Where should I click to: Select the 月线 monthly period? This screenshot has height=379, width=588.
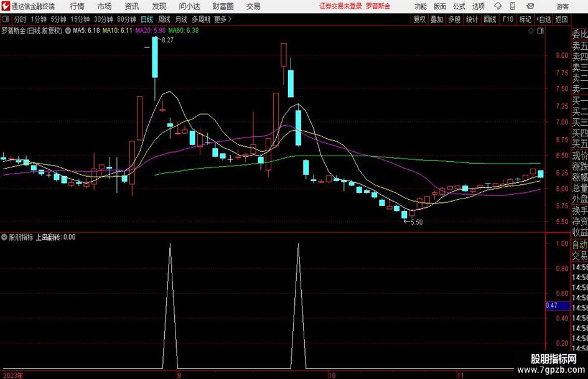coord(181,19)
